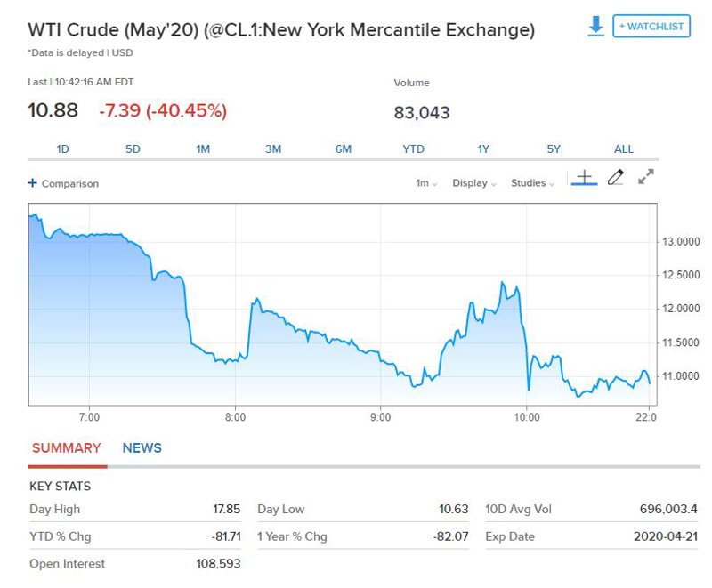Select the 3M time range

pos(273,149)
